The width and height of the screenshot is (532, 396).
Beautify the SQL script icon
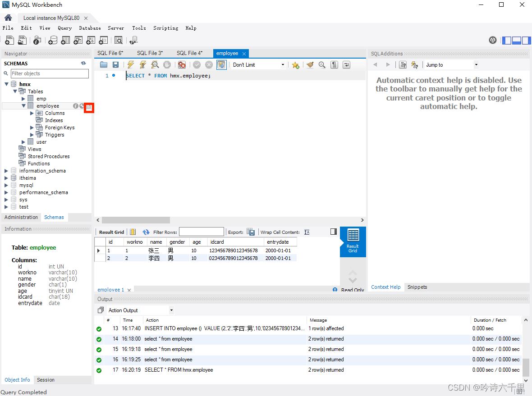pyautogui.click(x=310, y=65)
